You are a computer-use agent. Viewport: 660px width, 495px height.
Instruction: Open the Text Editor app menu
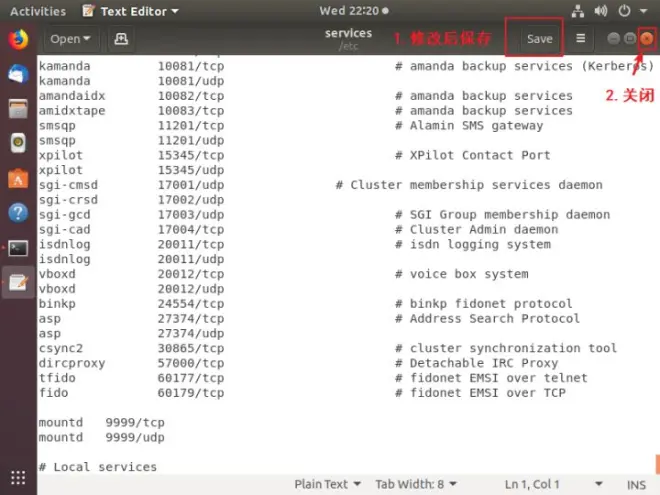pyautogui.click(x=130, y=11)
